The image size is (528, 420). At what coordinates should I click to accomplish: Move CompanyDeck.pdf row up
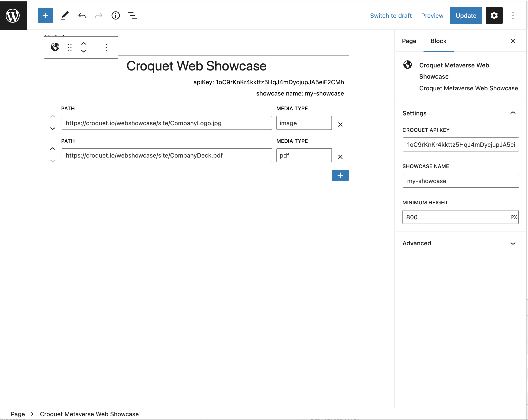click(53, 149)
